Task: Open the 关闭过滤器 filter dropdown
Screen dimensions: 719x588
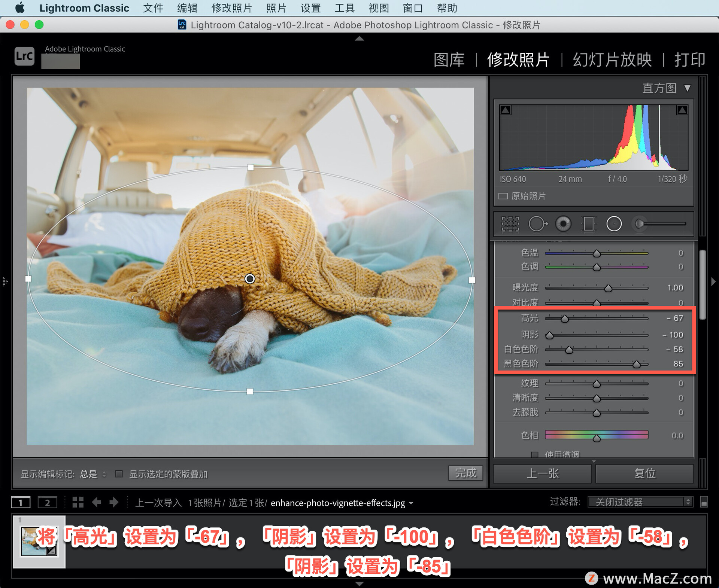Action: tap(640, 502)
